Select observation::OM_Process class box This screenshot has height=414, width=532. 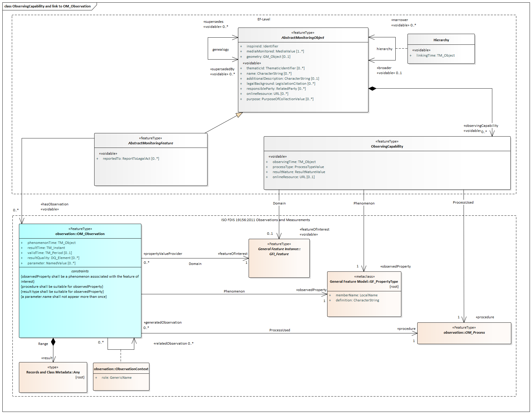(464, 333)
